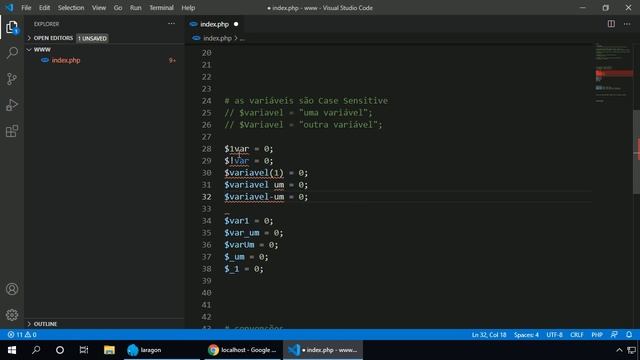Change encoding via UTF-8
Image resolution: width=640 pixels, height=360 pixels.
pos(554,335)
